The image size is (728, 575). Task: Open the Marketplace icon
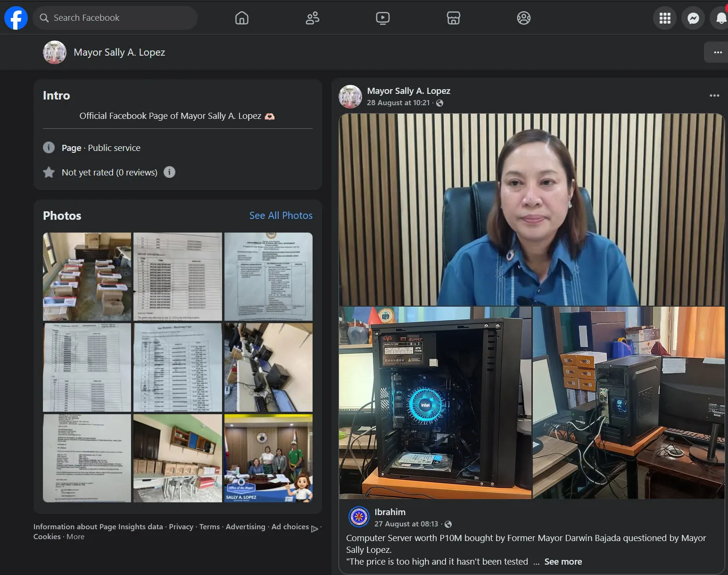[453, 18]
